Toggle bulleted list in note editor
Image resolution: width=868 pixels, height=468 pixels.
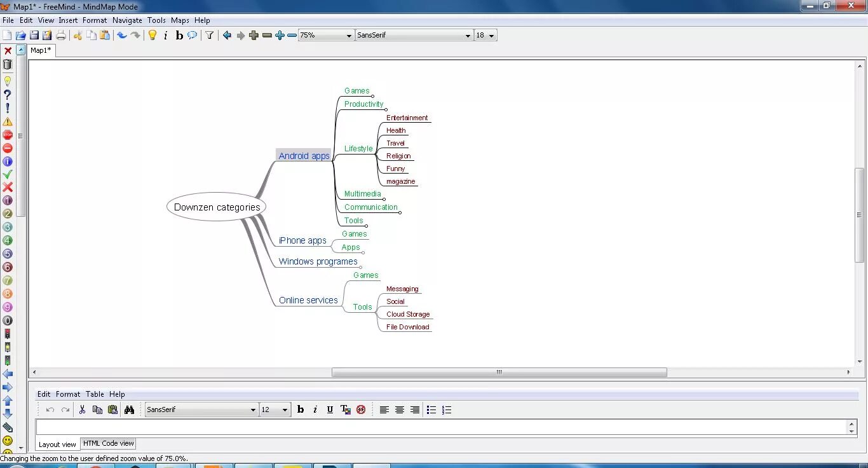pyautogui.click(x=431, y=410)
